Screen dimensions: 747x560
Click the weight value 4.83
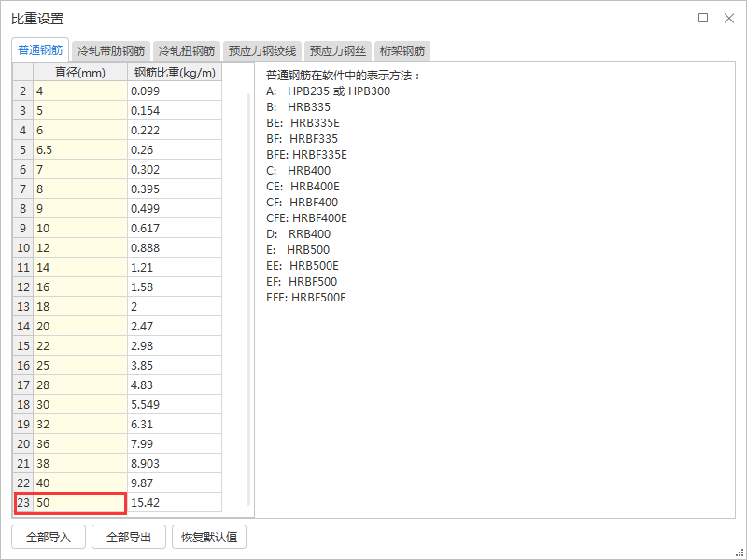click(x=175, y=385)
